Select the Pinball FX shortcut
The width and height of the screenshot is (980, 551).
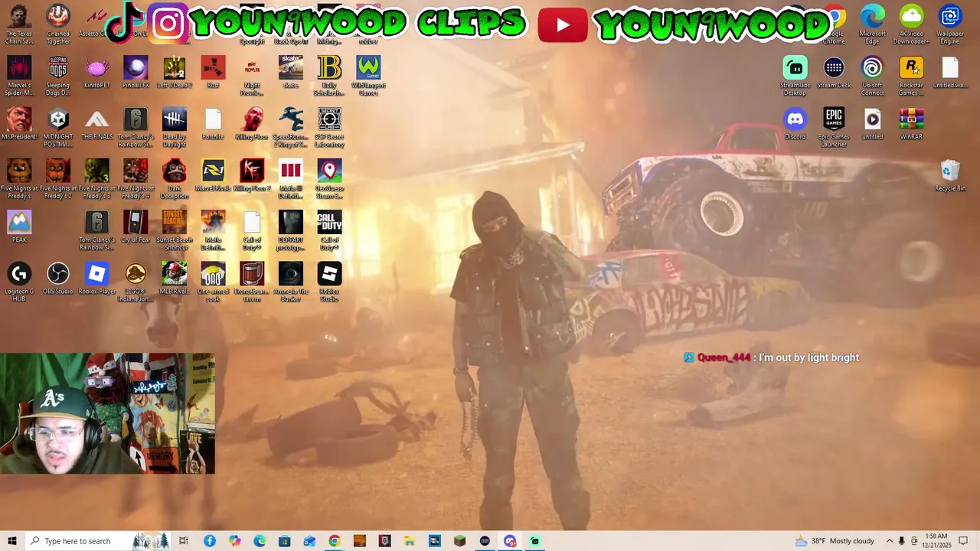click(136, 73)
